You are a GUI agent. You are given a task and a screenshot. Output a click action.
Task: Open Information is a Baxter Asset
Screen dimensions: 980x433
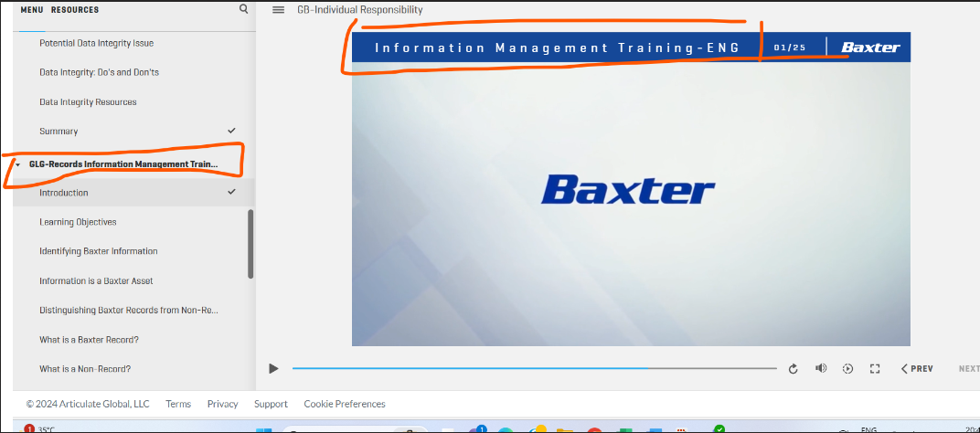point(96,281)
